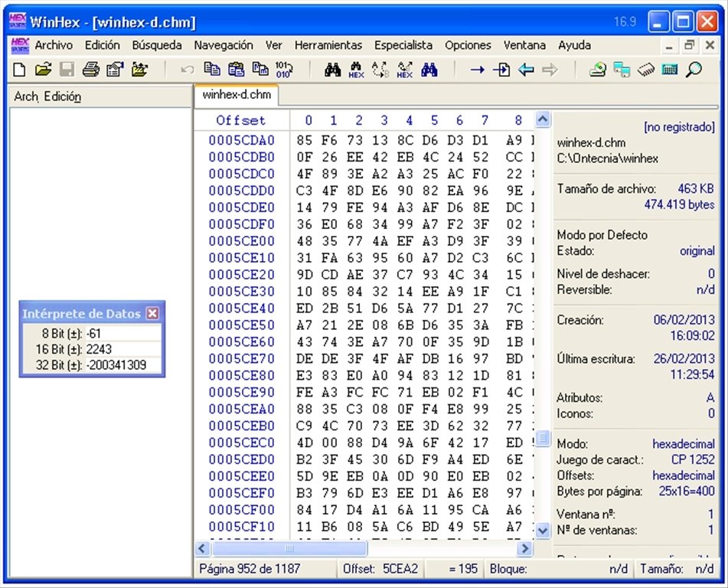This screenshot has height=588, width=728.
Task: Click the Copy block icon
Action: point(212,70)
